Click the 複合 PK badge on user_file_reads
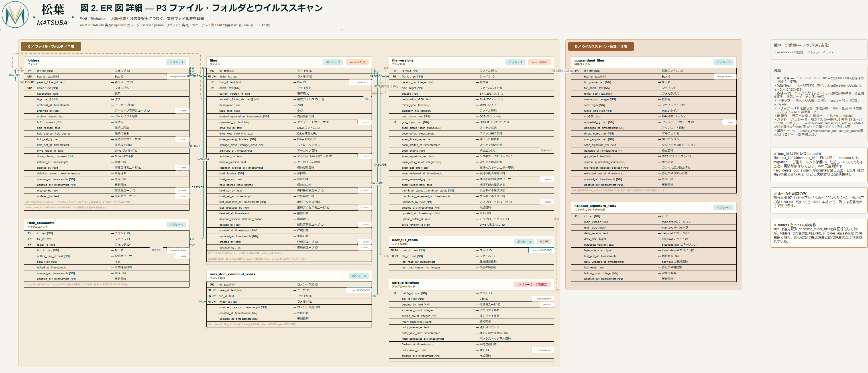868x373 pixels. click(x=544, y=242)
